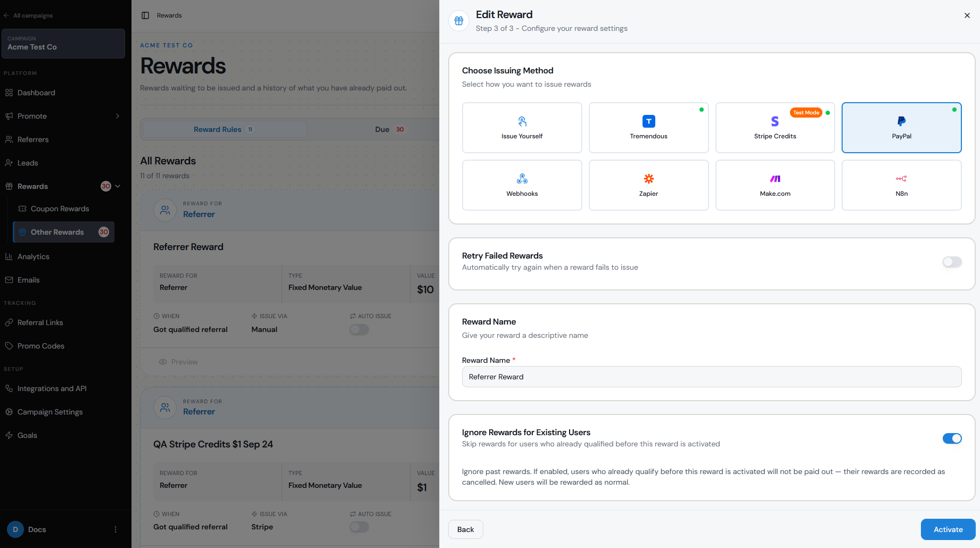
Task: Select the N8n issuing method
Action: pos(902,185)
